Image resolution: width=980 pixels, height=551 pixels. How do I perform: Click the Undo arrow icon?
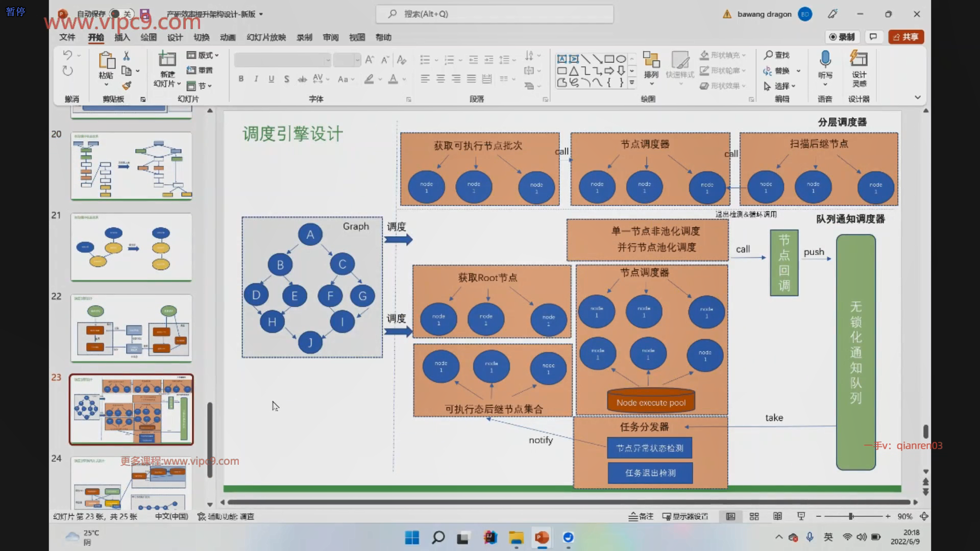[67, 55]
